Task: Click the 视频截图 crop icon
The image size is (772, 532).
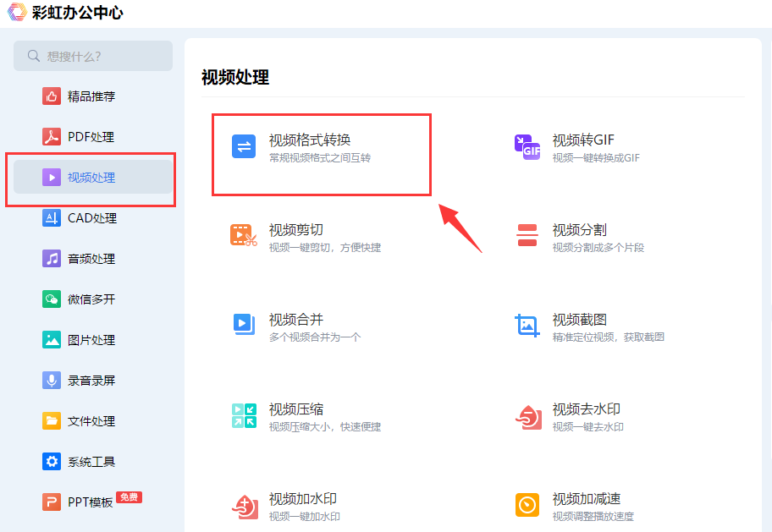Action: [527, 326]
